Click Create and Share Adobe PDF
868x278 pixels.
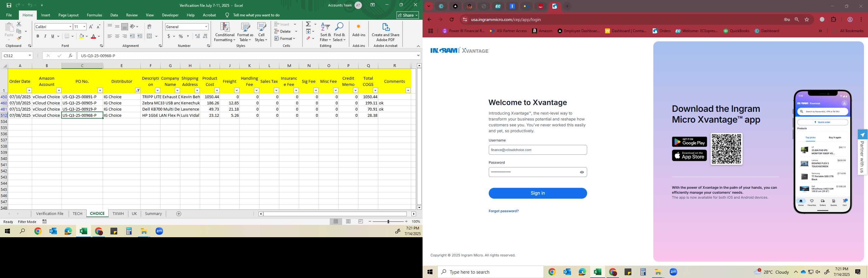pos(385,32)
